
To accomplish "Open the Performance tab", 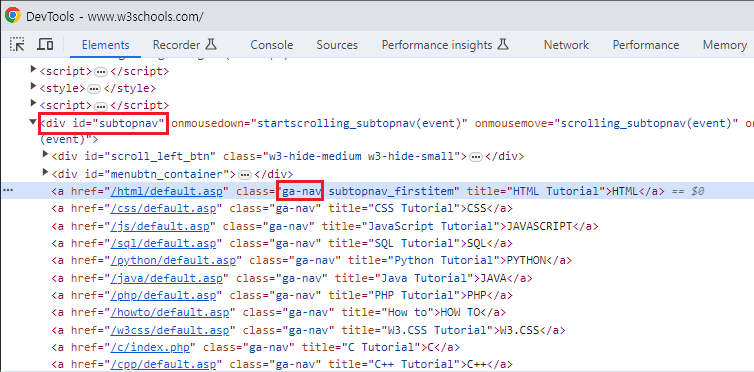I will click(646, 45).
